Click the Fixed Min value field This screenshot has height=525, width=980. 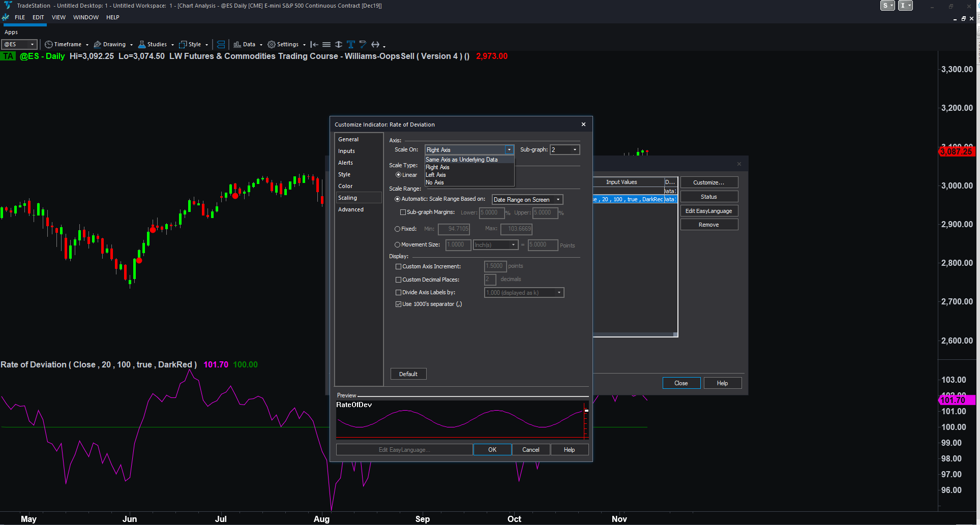coord(454,229)
